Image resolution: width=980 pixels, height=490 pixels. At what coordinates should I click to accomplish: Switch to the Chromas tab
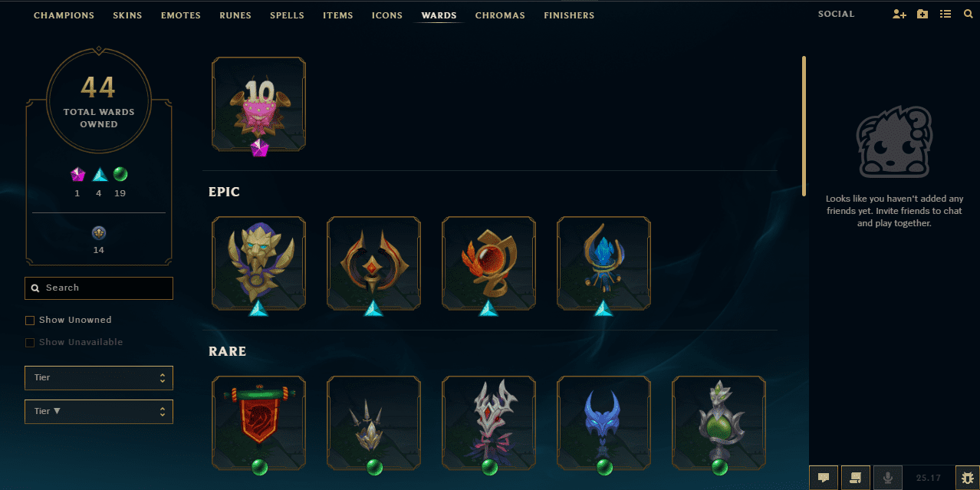point(500,15)
